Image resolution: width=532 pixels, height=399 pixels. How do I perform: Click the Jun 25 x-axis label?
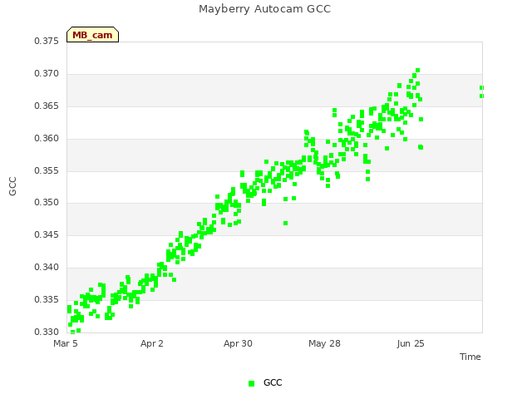(x=411, y=343)
